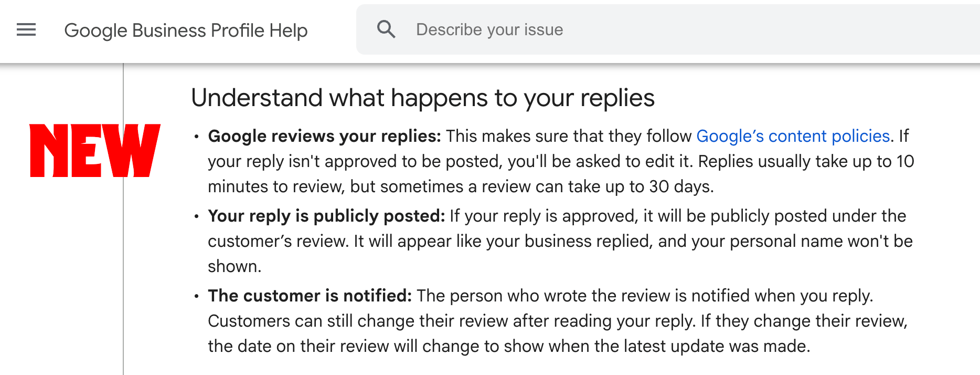Image resolution: width=980 pixels, height=375 pixels.
Task: Click the bullet before 'The customer is notified'
Action: (x=196, y=296)
